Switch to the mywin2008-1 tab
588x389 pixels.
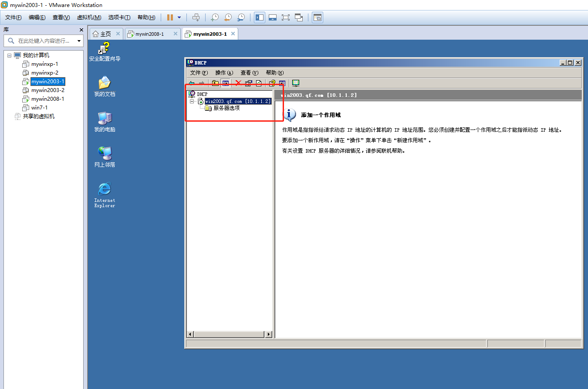click(149, 34)
